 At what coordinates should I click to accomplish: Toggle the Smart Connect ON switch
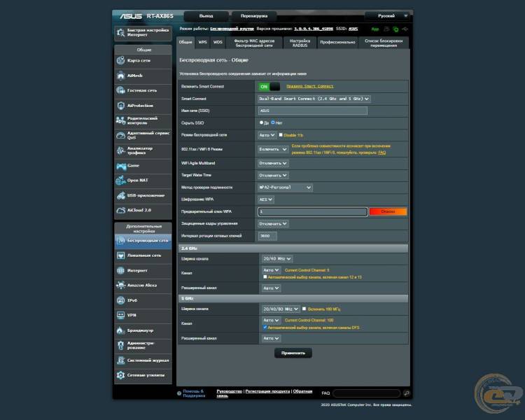point(269,87)
